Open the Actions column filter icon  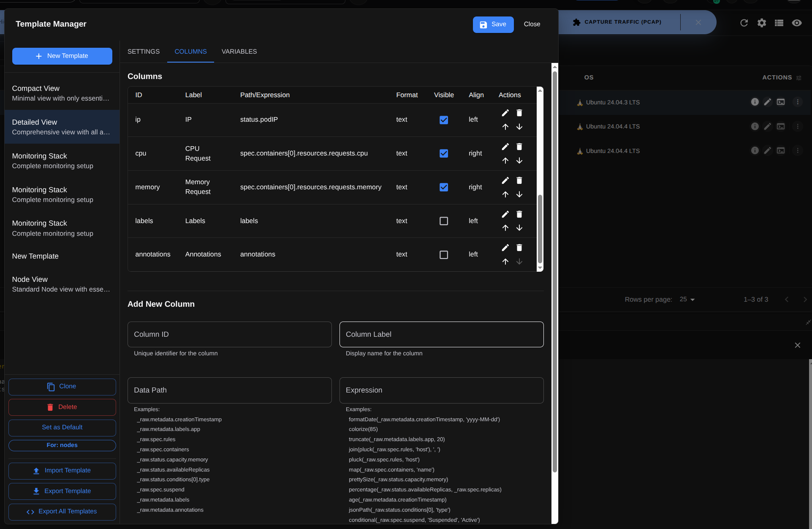(x=798, y=78)
